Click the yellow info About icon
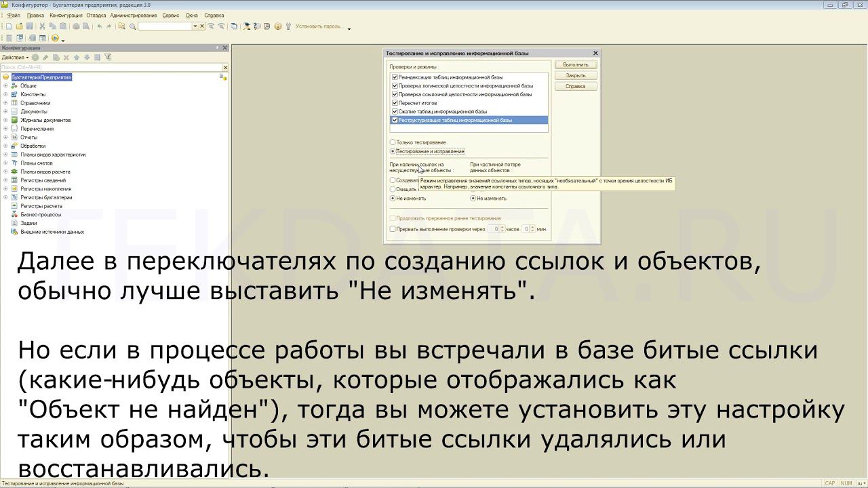This screenshot has width=868, height=488. click(277, 26)
